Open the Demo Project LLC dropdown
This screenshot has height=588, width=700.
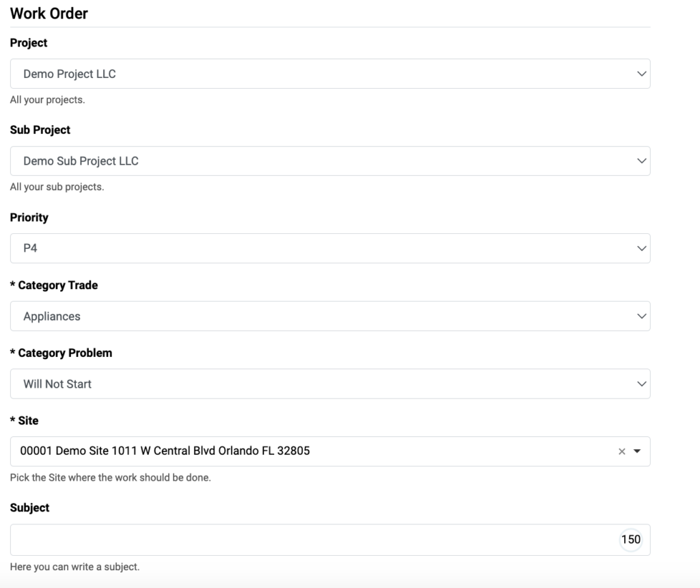330,74
